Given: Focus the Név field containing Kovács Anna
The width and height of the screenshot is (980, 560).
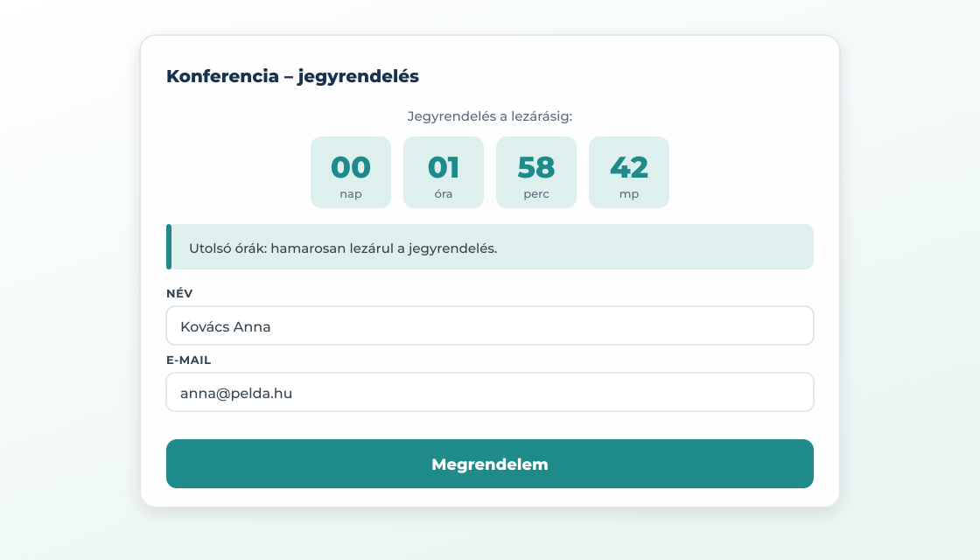Looking at the screenshot, I should click(x=489, y=325).
